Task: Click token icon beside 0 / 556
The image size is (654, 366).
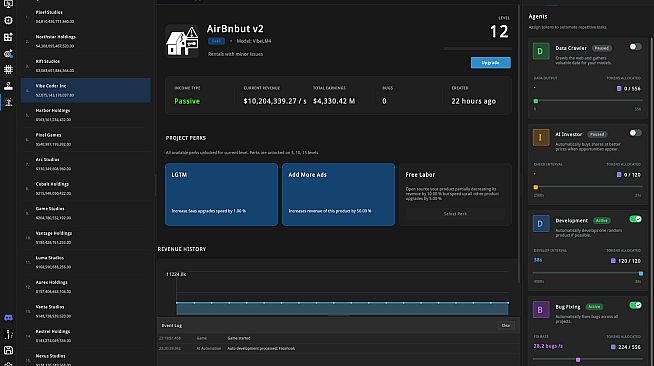Action: pyautogui.click(x=619, y=88)
